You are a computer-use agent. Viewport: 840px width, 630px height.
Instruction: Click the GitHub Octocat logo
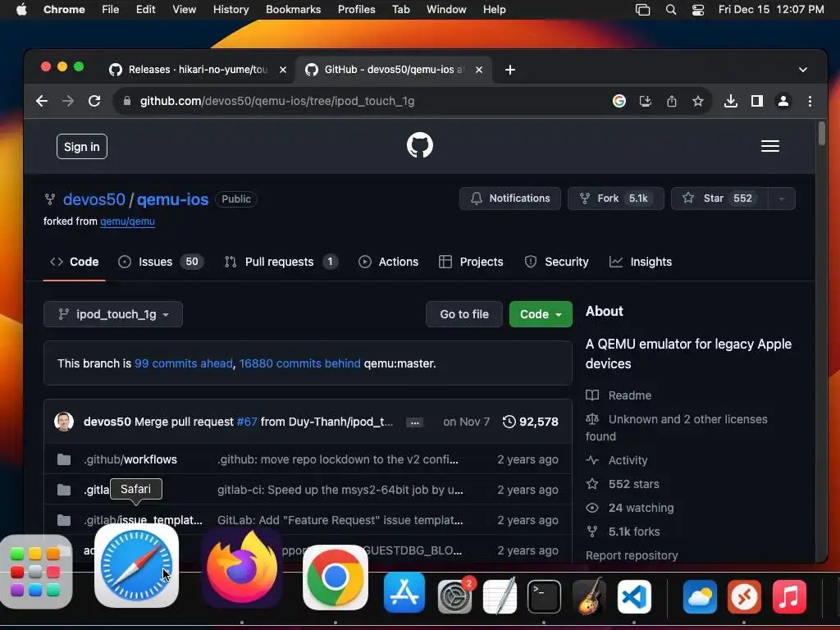pyautogui.click(x=419, y=145)
